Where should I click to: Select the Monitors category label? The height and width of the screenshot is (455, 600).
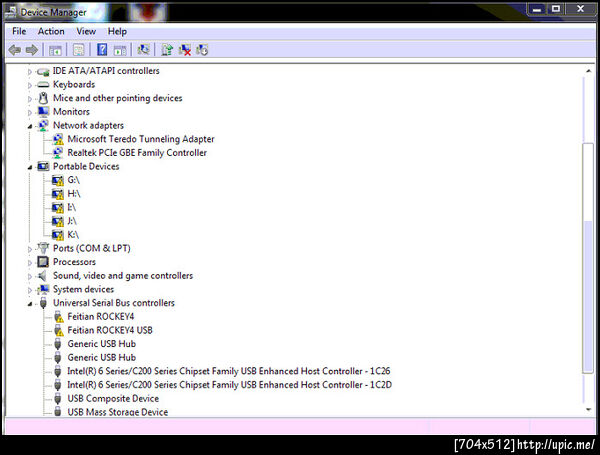pos(71,112)
